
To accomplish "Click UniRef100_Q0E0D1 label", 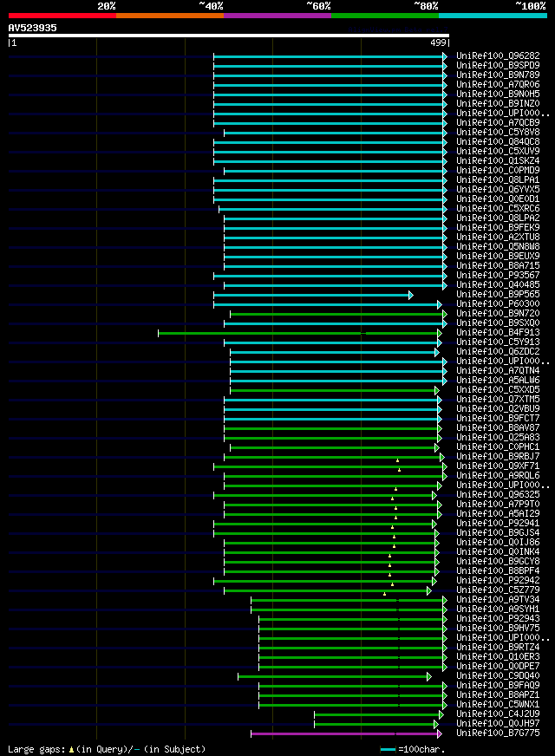I will click(x=498, y=199).
